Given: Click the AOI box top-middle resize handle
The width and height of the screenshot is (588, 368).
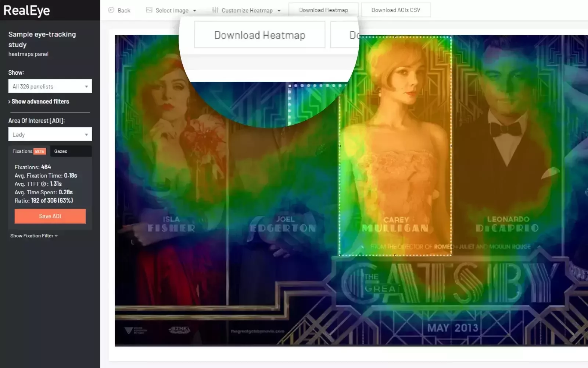Looking at the screenshot, I should 395,37.
